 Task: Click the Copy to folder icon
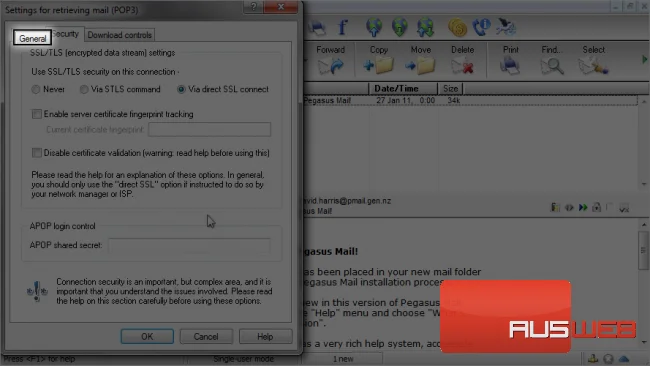click(x=378, y=65)
